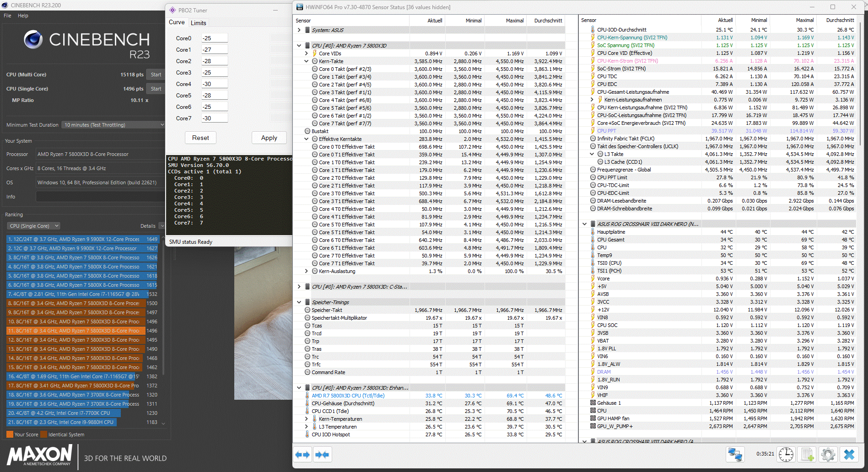This screenshot has height=472, width=868.
Task: Collapse the CPU [#0]: AMD Ryzen 7 5800X3D group
Action: coord(299,46)
